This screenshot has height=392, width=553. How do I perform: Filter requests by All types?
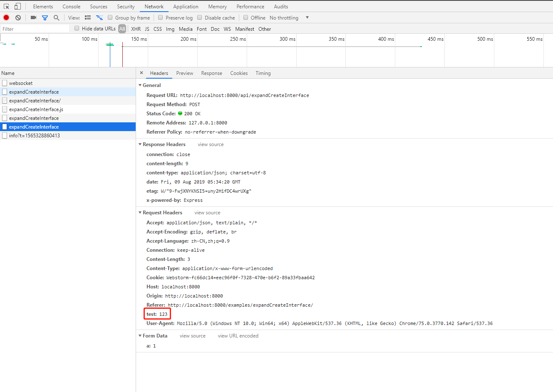(122, 29)
